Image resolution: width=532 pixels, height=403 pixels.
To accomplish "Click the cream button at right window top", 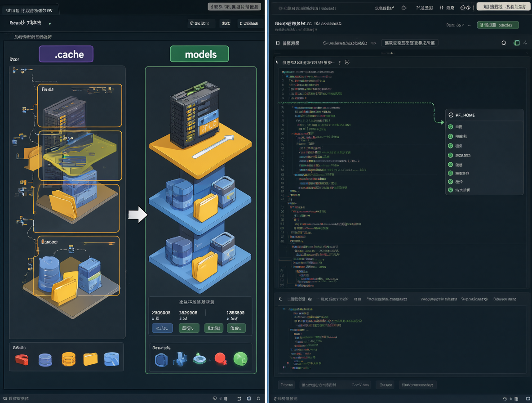I will tap(503, 7).
